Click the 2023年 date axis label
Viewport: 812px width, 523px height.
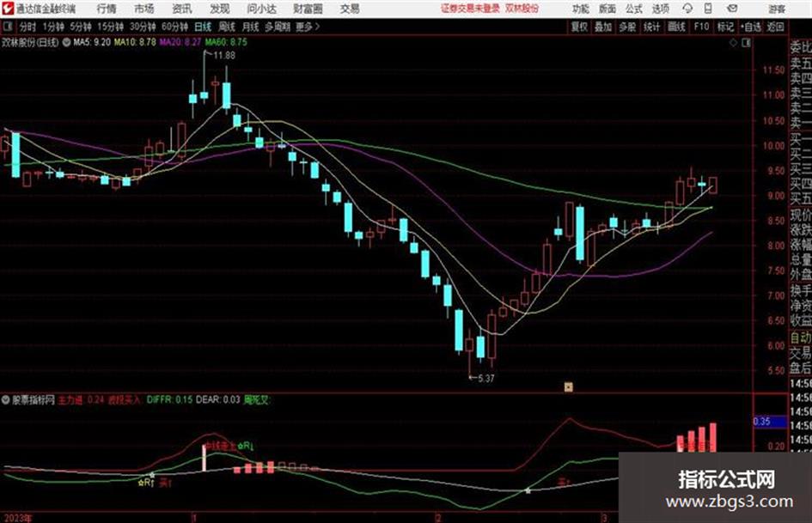(17, 518)
